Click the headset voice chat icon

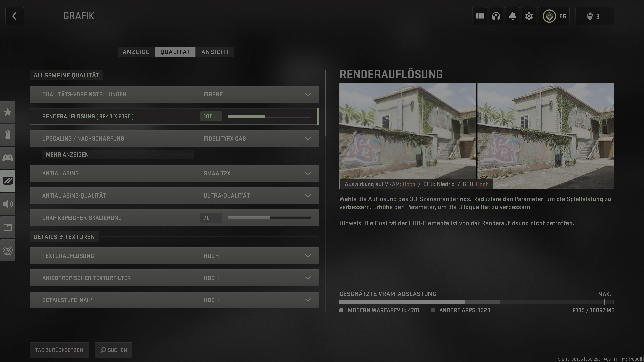496,16
